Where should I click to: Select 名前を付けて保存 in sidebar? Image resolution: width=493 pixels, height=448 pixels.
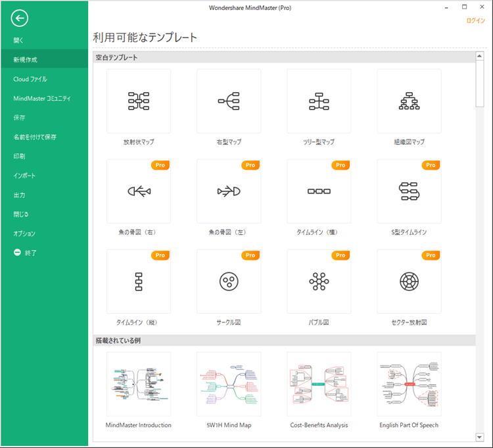click(35, 137)
